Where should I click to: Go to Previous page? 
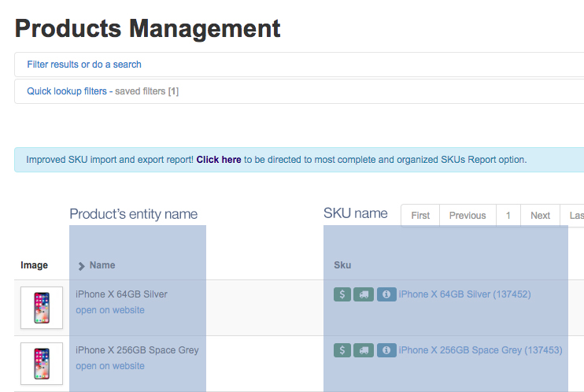[468, 216]
